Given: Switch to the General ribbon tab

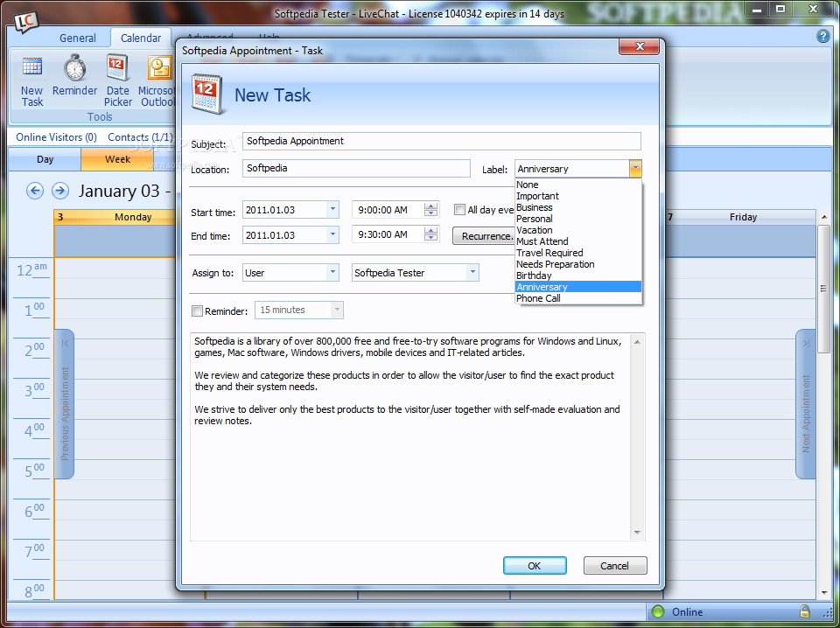Looking at the screenshot, I should coord(78,38).
